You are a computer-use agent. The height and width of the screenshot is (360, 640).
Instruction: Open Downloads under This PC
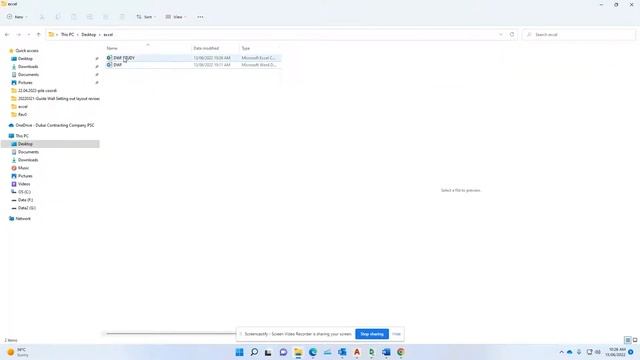click(28, 160)
